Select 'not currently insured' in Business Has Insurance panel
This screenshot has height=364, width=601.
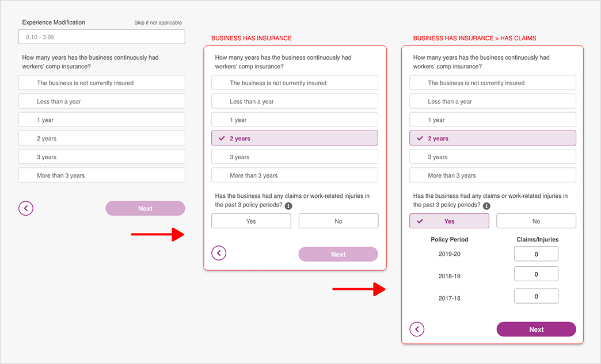(295, 83)
